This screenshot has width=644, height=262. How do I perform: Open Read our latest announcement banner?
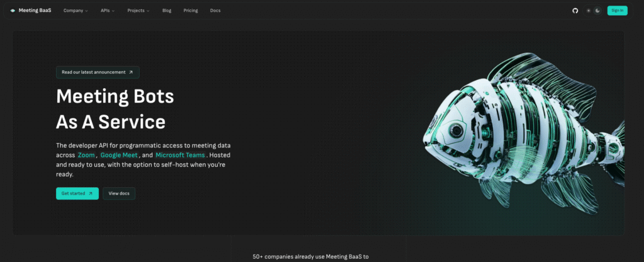click(97, 72)
